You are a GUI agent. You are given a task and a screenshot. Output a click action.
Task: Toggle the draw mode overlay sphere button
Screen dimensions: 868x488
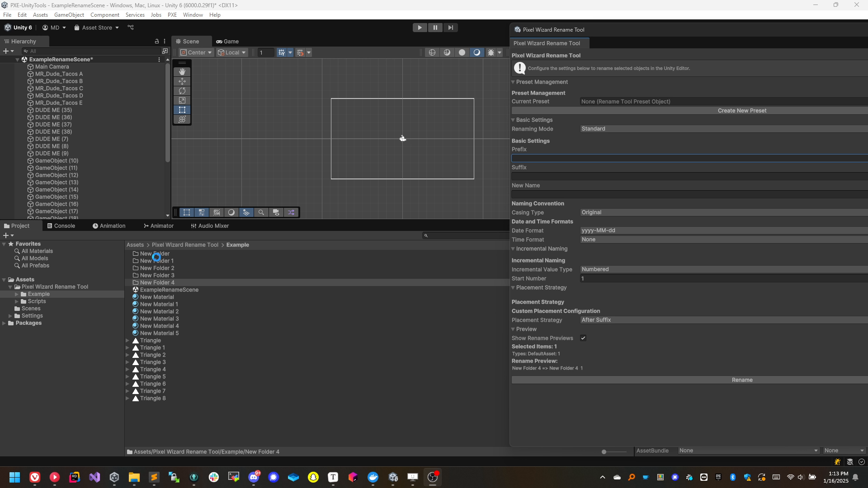(231, 212)
